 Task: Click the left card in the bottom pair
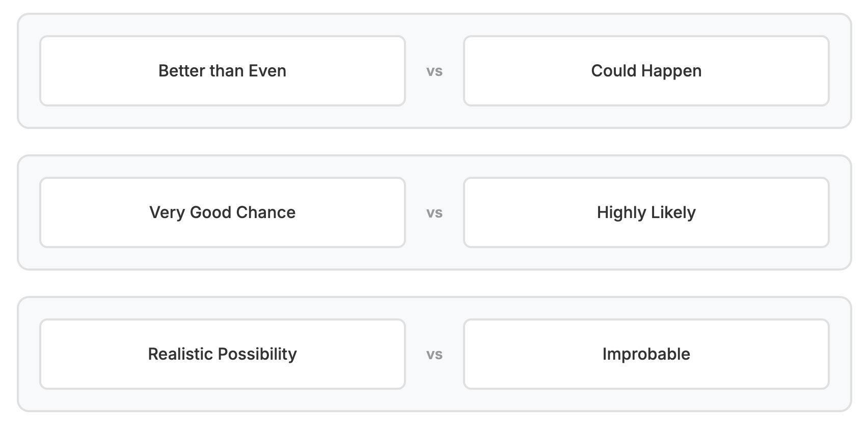tap(223, 354)
